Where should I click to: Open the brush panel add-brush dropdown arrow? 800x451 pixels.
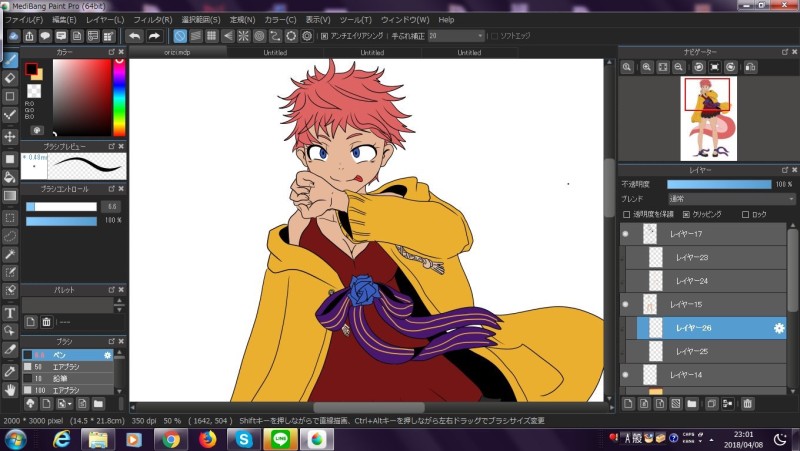coord(70,404)
